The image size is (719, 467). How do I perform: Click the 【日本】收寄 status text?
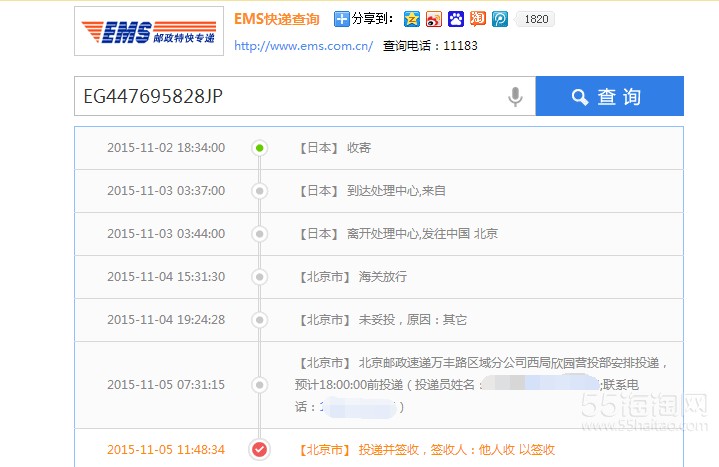pyautogui.click(x=334, y=148)
